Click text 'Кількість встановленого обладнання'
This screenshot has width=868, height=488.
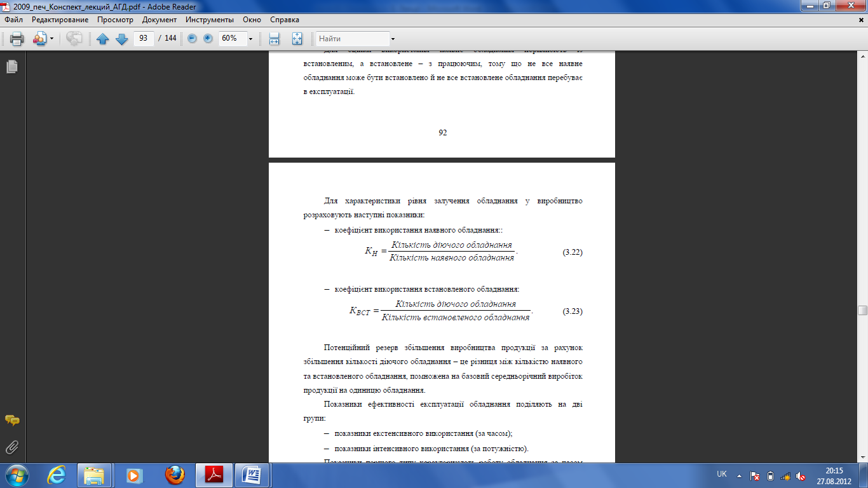tap(456, 317)
